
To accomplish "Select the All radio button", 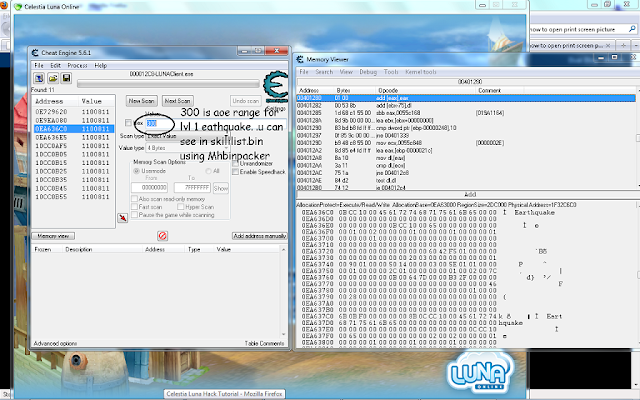I will [x=208, y=171].
